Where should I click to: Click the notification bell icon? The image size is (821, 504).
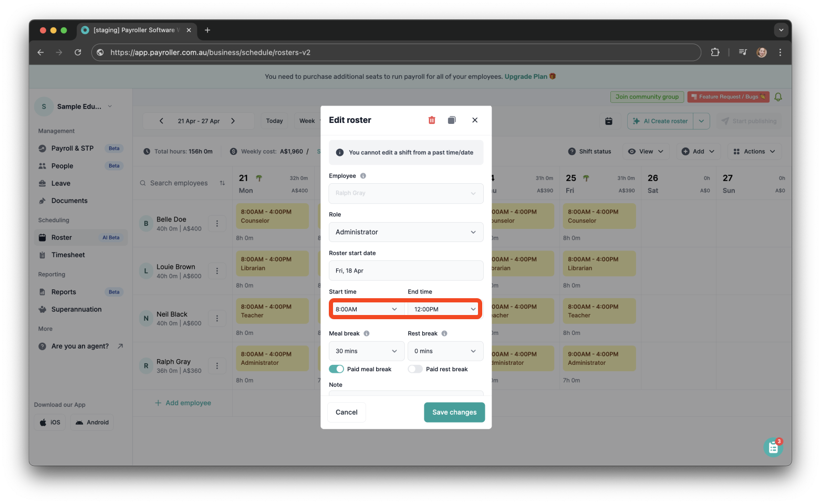[778, 97]
